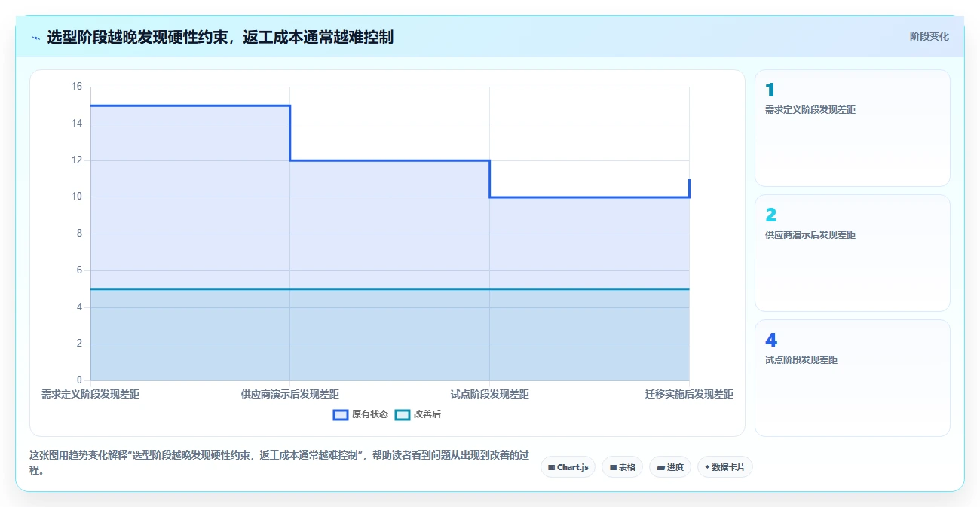Viewport: 980px width, 507px height.
Task: Click the 表格 chip icon
Action: [x=613, y=468]
